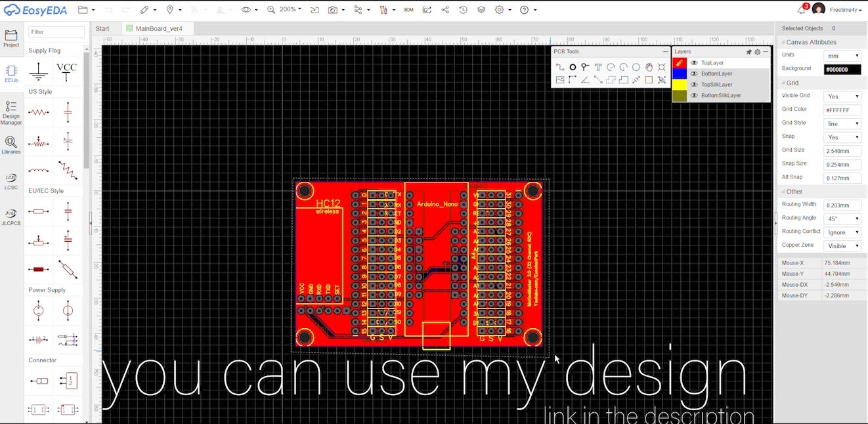
Task: Open Layers panel gear settings
Action: point(757,52)
